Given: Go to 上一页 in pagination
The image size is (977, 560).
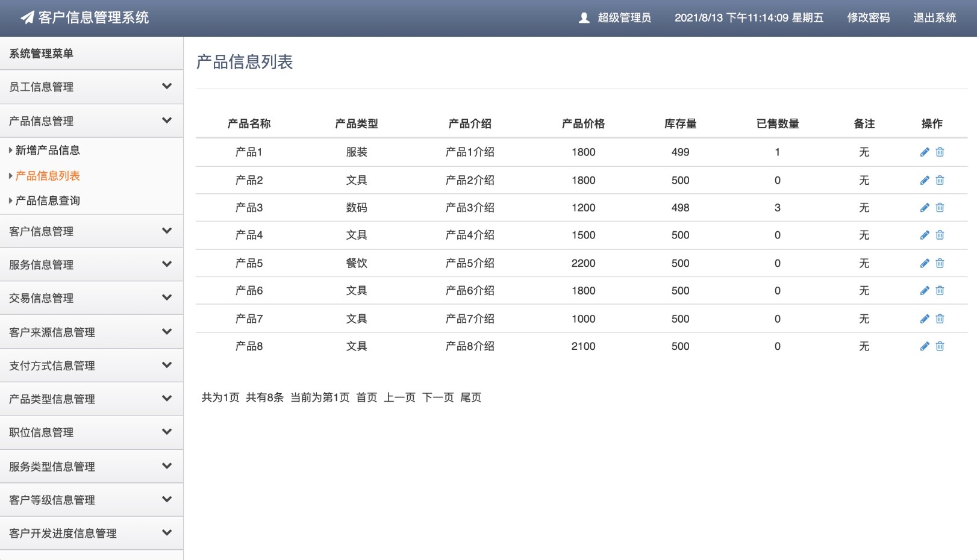Looking at the screenshot, I should pyautogui.click(x=400, y=397).
